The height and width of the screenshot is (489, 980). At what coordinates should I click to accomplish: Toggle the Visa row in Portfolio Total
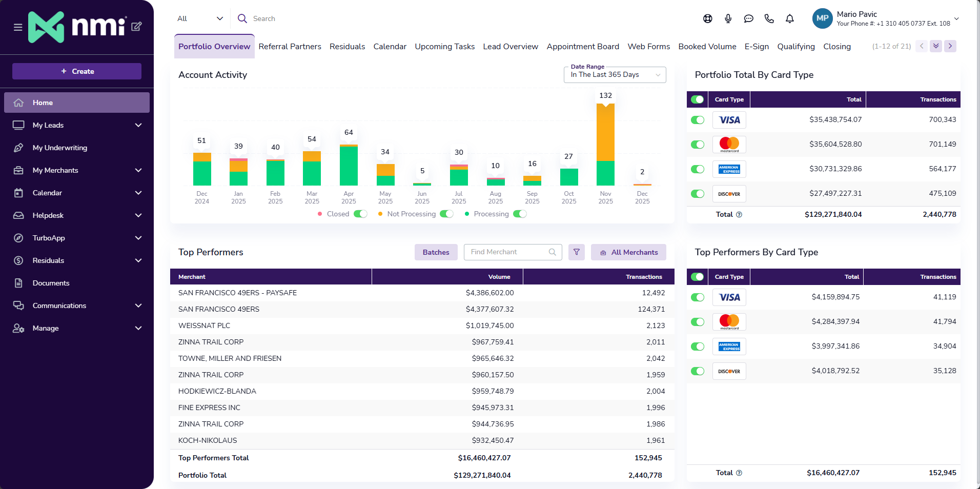(x=697, y=120)
